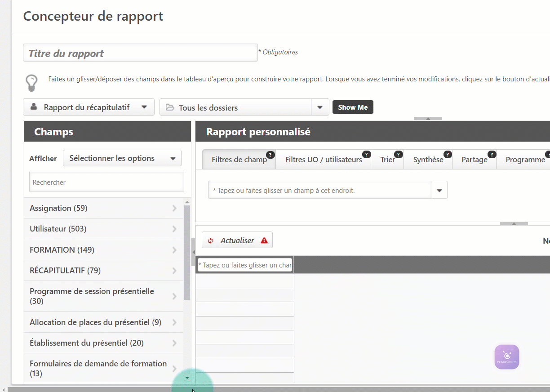550x392 pixels.
Task: Switch to Filtres UO / utilisateurs tab
Action: (324, 160)
